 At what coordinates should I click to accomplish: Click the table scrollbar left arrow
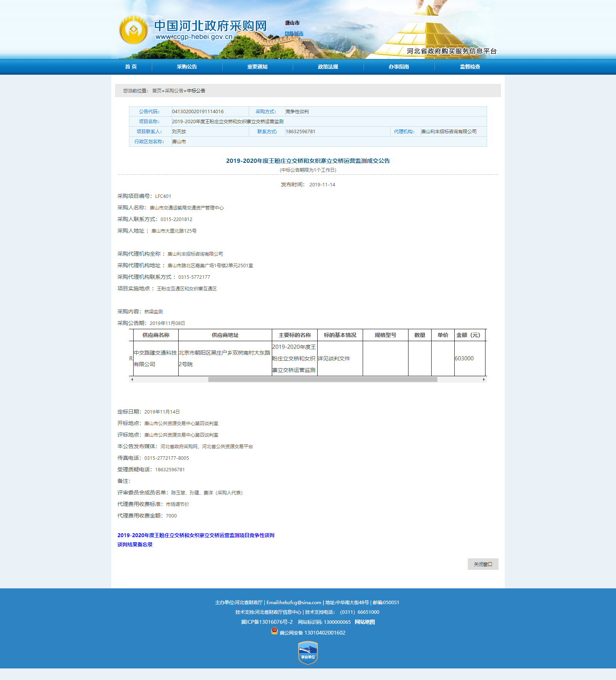[x=132, y=380]
